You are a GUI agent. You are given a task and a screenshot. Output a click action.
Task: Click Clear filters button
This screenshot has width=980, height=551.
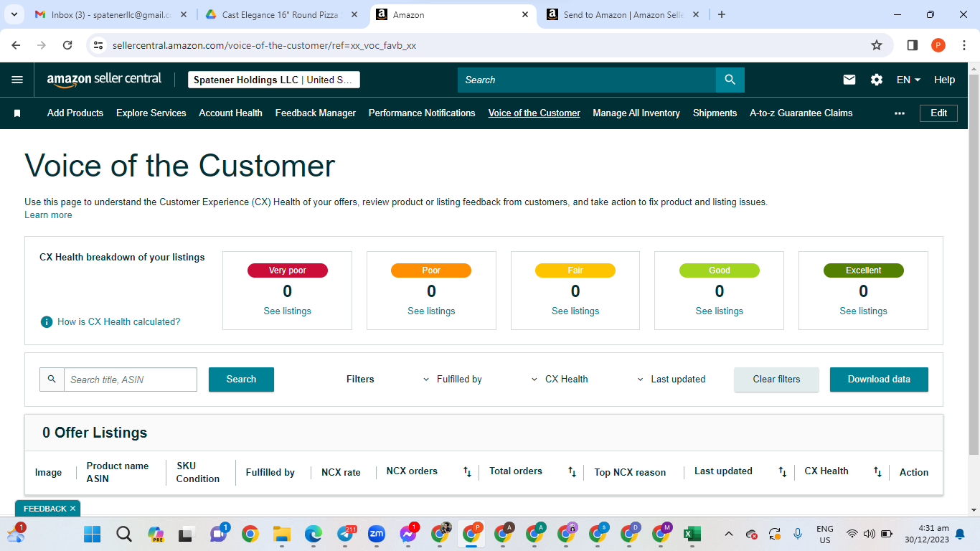776,380
